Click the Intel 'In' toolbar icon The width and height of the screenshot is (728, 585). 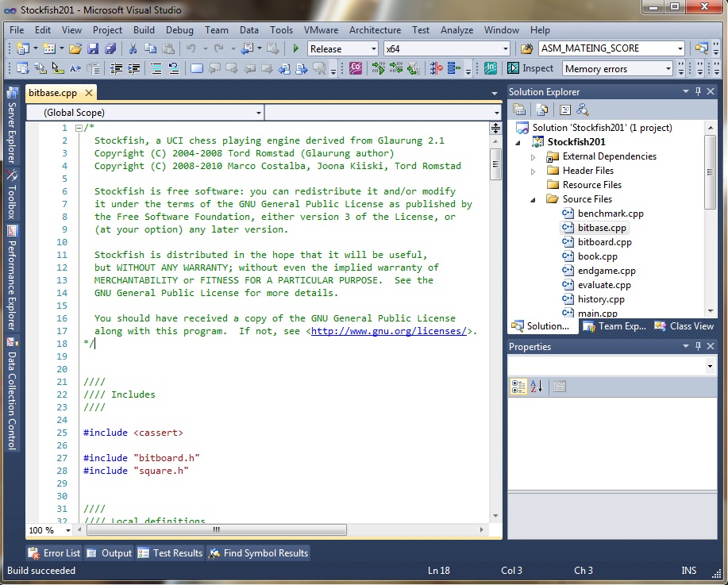point(491,68)
